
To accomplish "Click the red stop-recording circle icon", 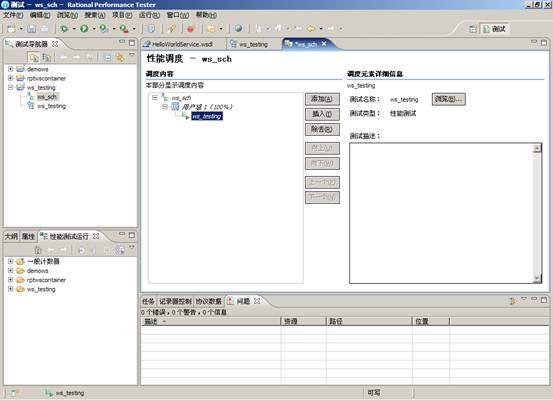I will coord(191,29).
